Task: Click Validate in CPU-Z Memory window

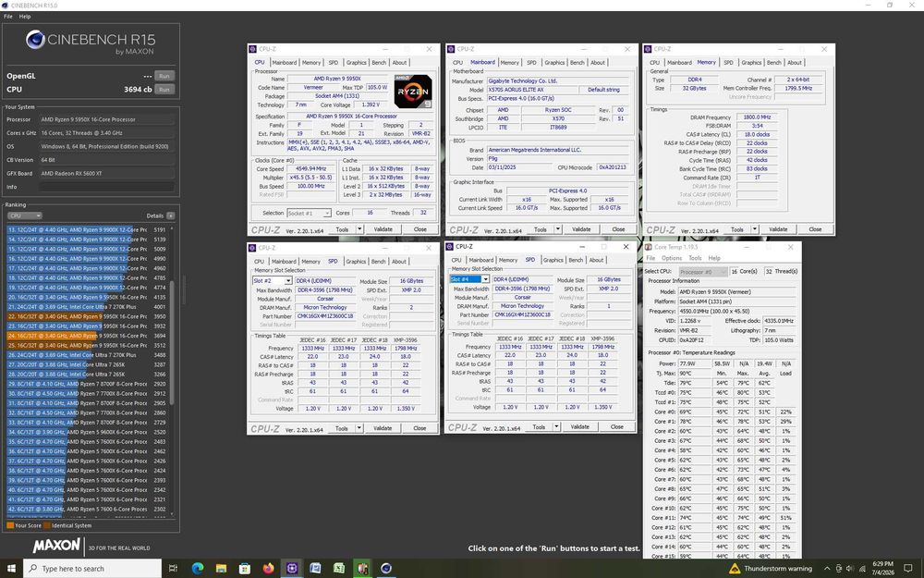Action: point(778,228)
